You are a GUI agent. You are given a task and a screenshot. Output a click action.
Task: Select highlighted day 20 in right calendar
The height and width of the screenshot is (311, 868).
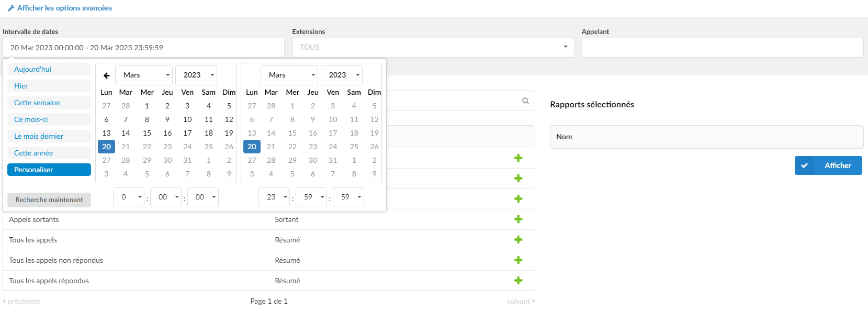click(x=252, y=147)
